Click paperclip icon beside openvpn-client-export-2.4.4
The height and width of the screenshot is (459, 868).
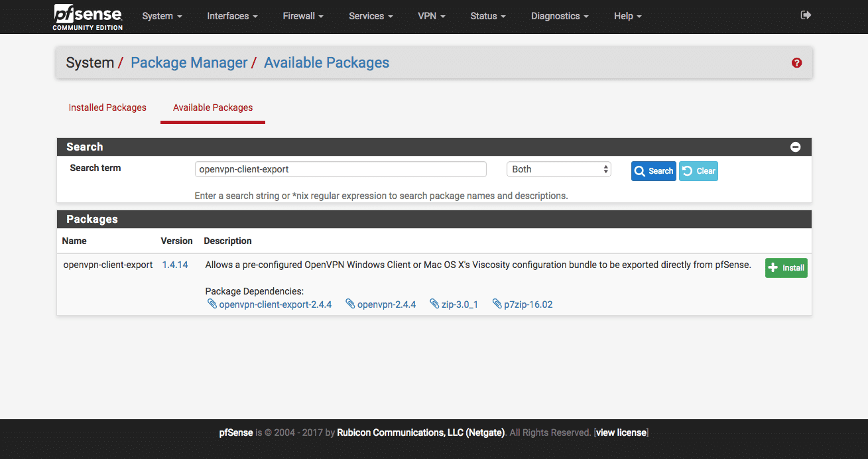(x=212, y=304)
